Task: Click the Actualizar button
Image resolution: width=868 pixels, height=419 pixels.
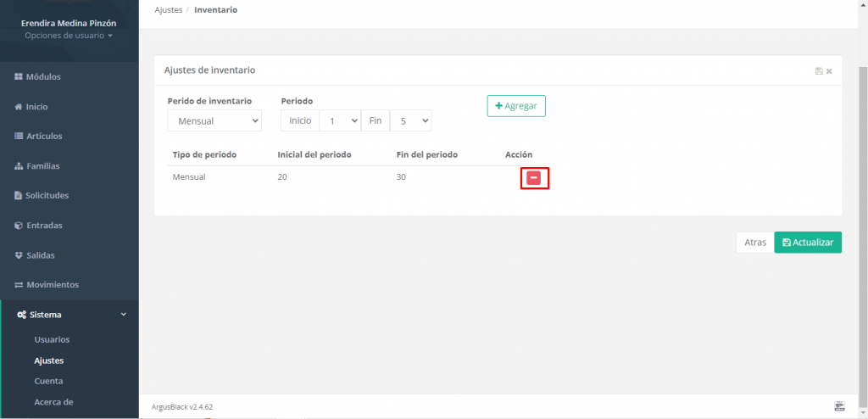Action: (808, 243)
